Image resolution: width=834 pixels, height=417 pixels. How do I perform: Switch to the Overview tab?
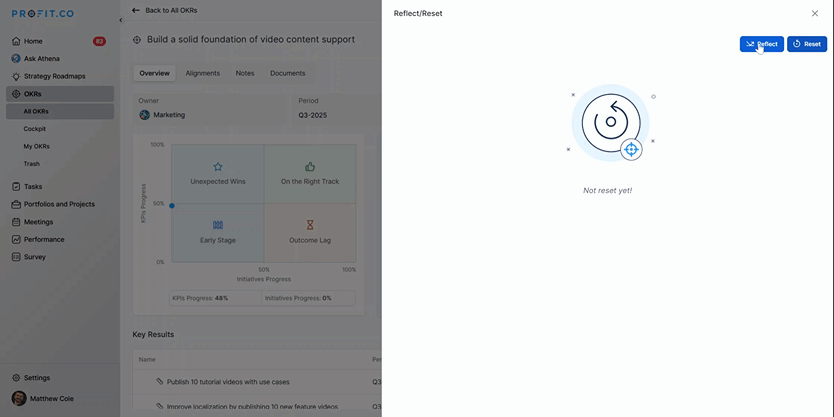pos(154,73)
